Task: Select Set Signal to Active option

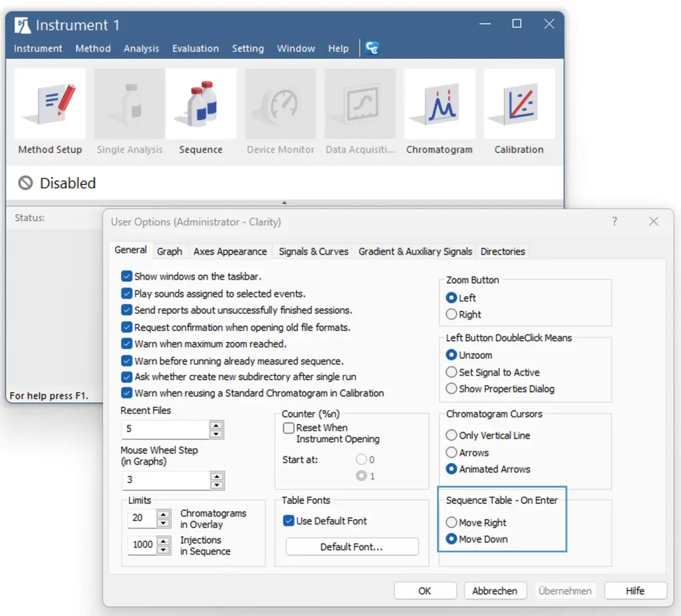Action: [452, 373]
